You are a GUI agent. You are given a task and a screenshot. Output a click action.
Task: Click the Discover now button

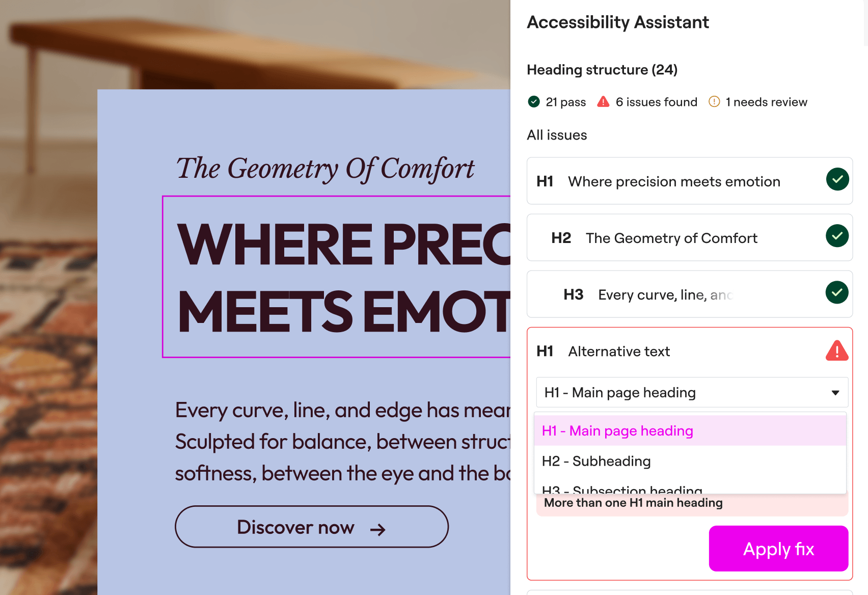[311, 527]
